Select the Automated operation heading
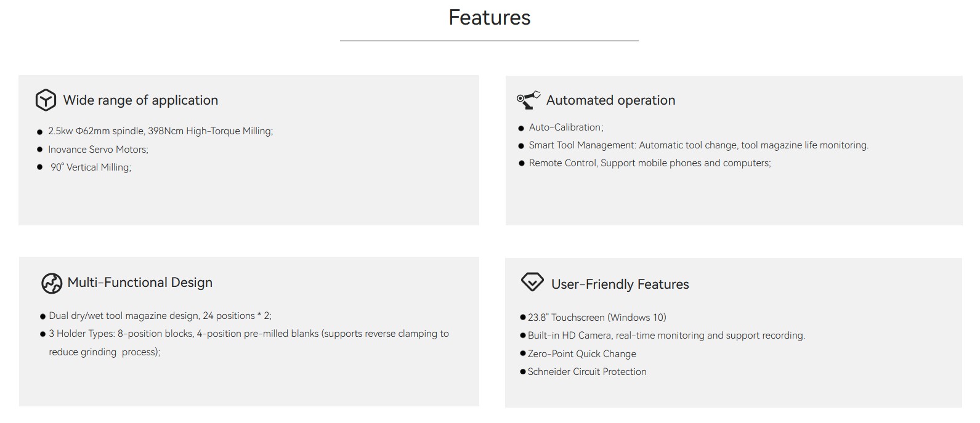980x423 pixels. (x=610, y=100)
